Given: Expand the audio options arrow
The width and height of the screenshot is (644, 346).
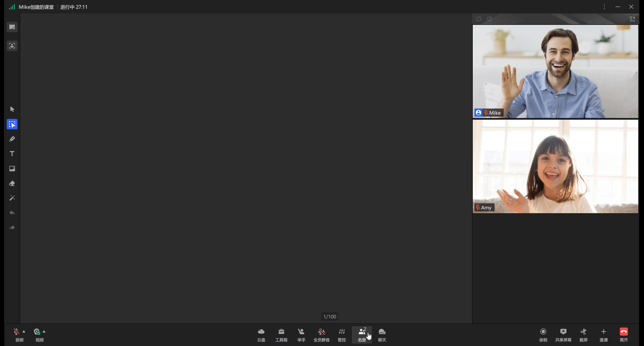Looking at the screenshot, I should click(x=24, y=332).
